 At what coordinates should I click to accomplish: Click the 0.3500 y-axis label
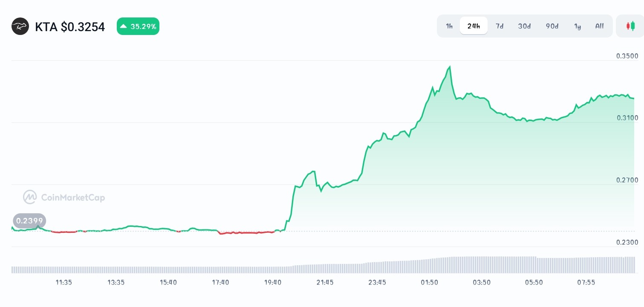(x=627, y=56)
